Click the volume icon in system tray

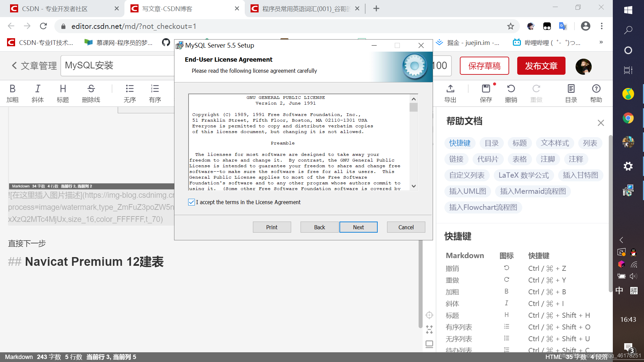(x=633, y=276)
